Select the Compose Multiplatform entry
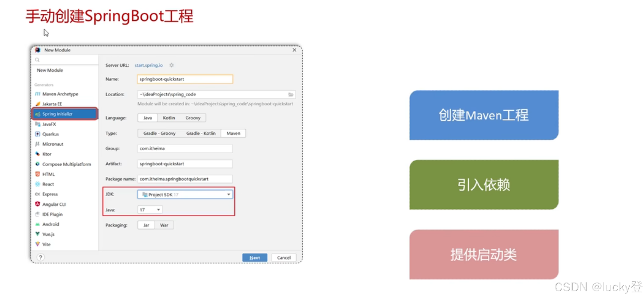This screenshot has width=644, height=298. click(67, 164)
